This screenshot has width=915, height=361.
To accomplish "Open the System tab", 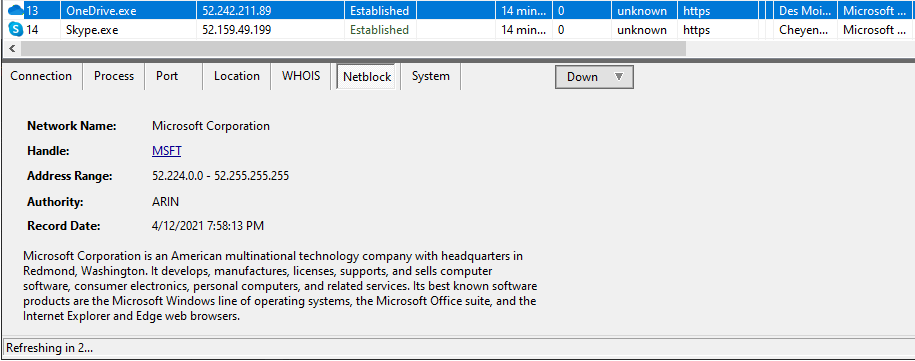I will coord(431,76).
